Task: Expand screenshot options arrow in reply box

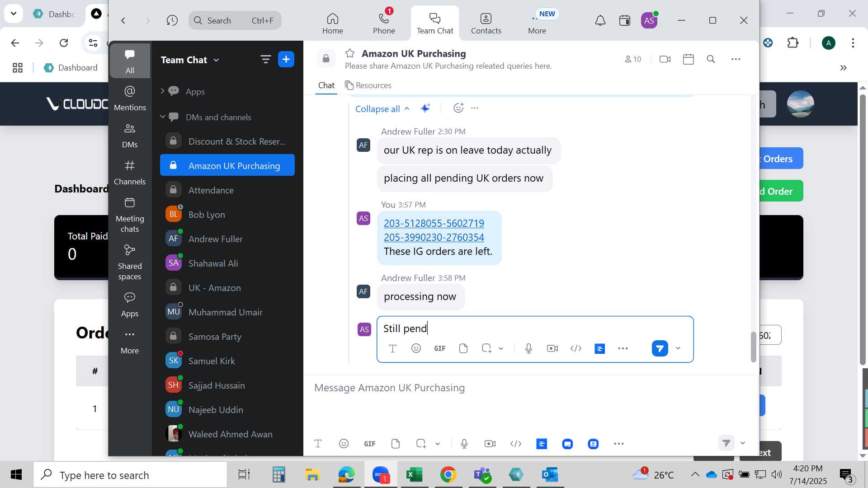Action: click(x=501, y=348)
